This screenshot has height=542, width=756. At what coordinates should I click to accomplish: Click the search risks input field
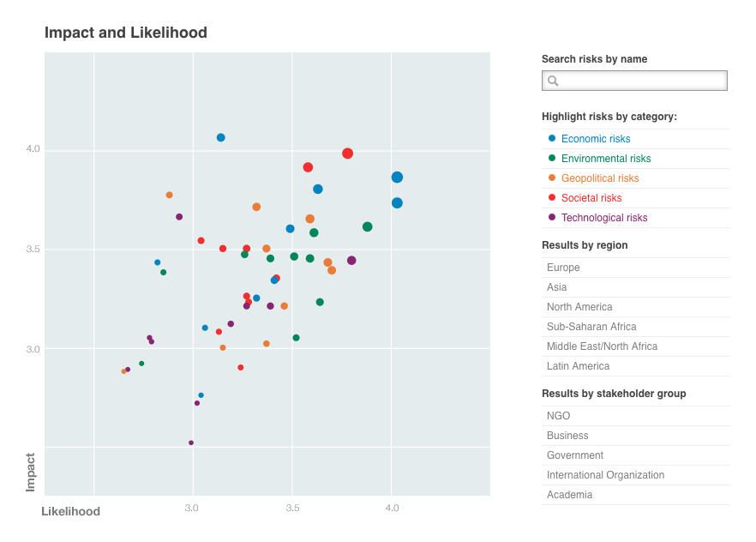click(643, 81)
